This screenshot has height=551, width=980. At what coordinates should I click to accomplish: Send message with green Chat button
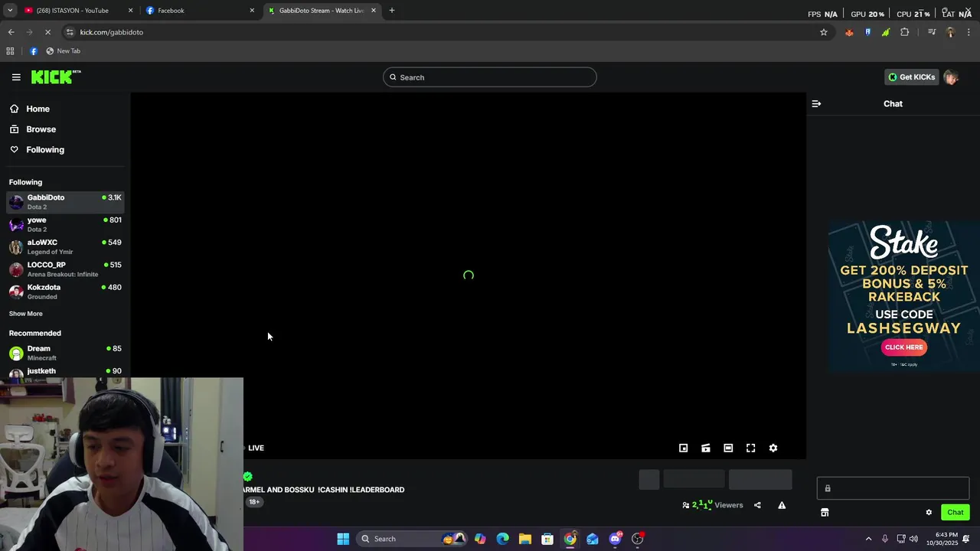(955, 513)
